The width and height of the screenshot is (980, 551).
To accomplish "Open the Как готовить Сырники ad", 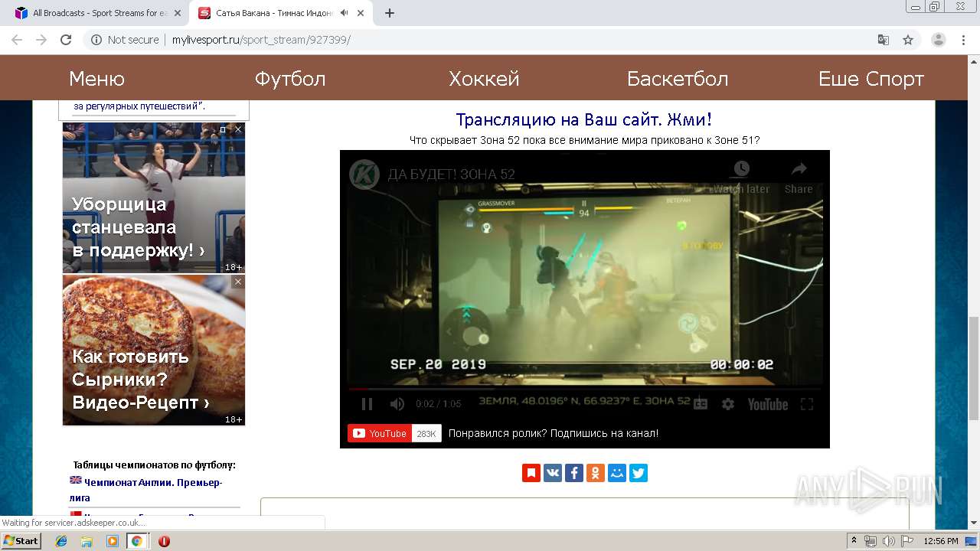I will pyautogui.click(x=154, y=350).
